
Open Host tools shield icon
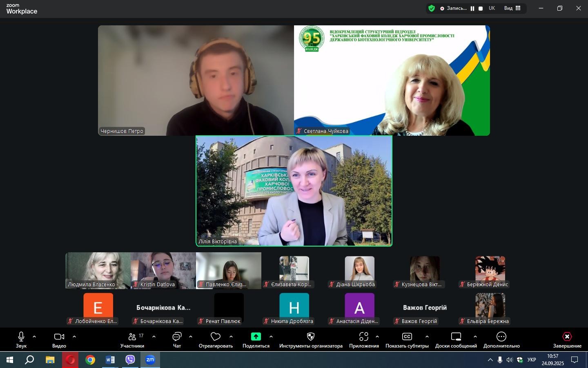point(310,337)
